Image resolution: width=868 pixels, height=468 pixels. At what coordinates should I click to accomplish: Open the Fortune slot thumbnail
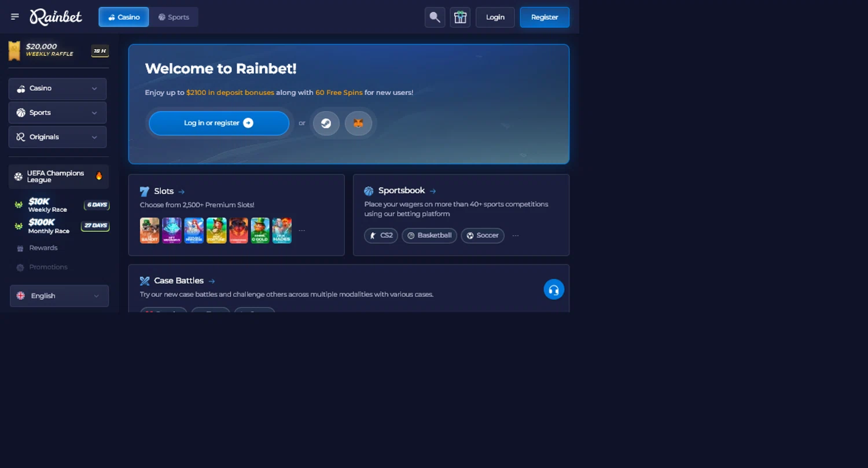pos(216,230)
